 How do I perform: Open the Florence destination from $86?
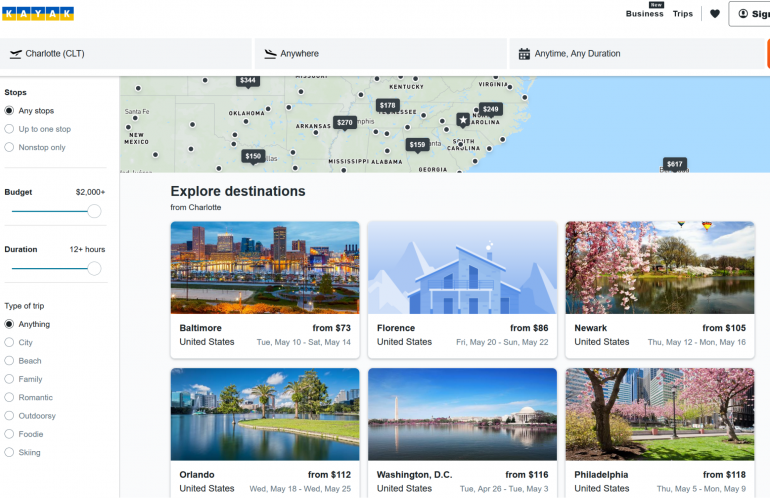pyautogui.click(x=462, y=290)
